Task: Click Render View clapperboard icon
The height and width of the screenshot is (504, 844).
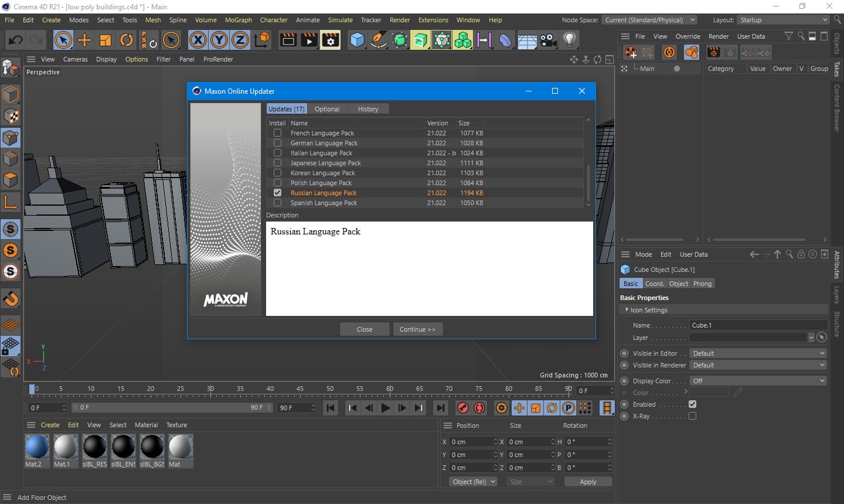Action: 288,40
